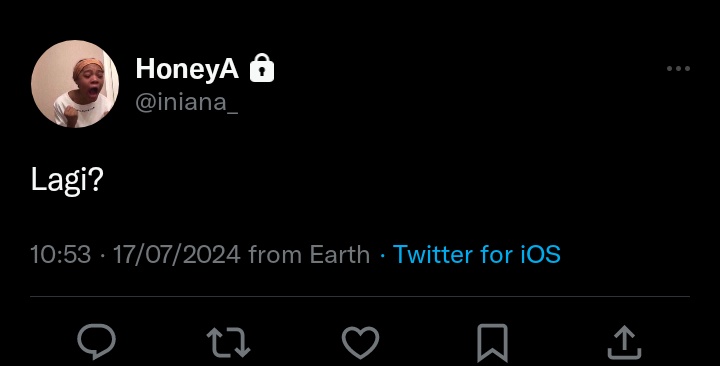Screen dimensions: 720x366
Task: Expand share options for the tweet
Action: [624, 342]
